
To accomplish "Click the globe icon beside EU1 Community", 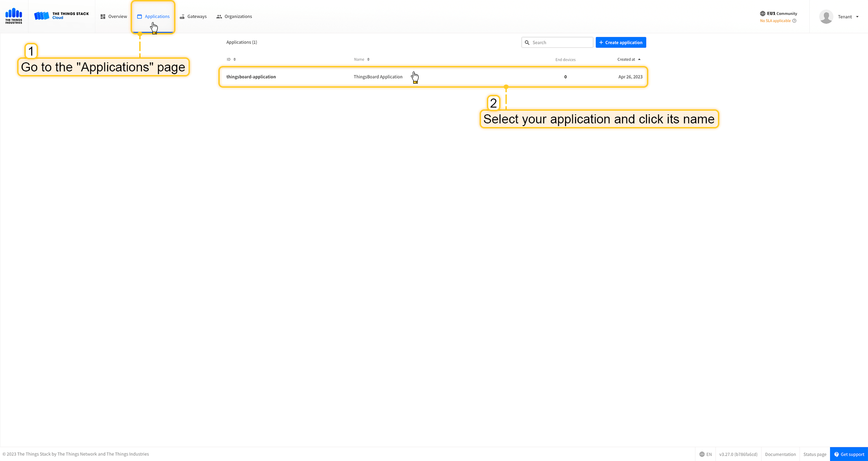I will [763, 14].
